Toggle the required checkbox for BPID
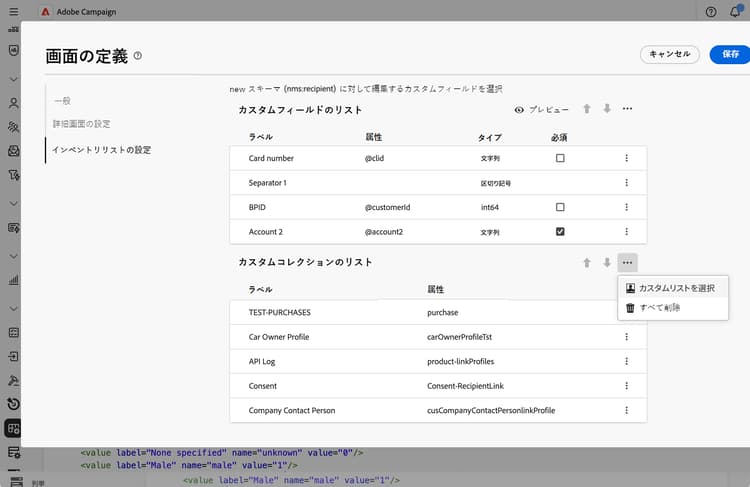This screenshot has height=487, width=750. tap(560, 207)
